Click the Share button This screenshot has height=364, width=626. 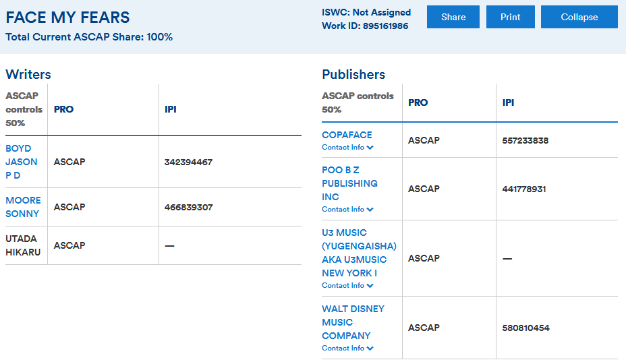[453, 17]
